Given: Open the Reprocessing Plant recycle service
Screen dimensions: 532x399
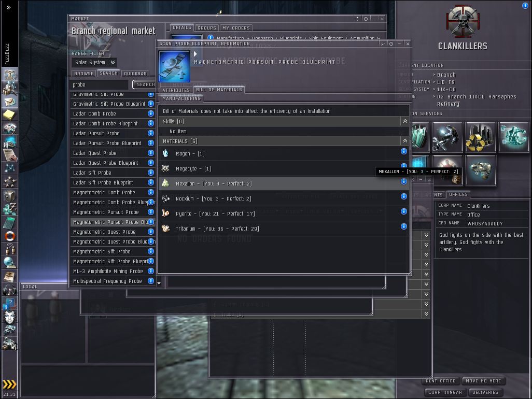Looking at the screenshot, I should [481, 137].
